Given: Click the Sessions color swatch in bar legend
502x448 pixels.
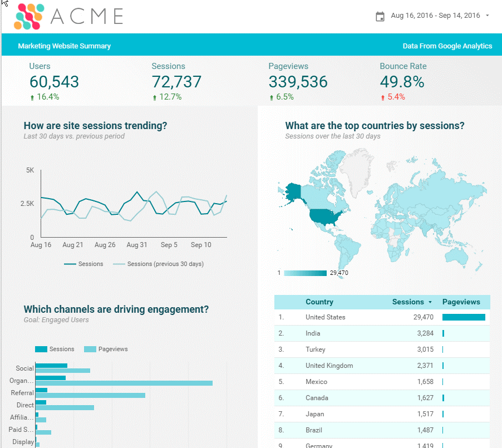Looking at the screenshot, I should pos(41,349).
